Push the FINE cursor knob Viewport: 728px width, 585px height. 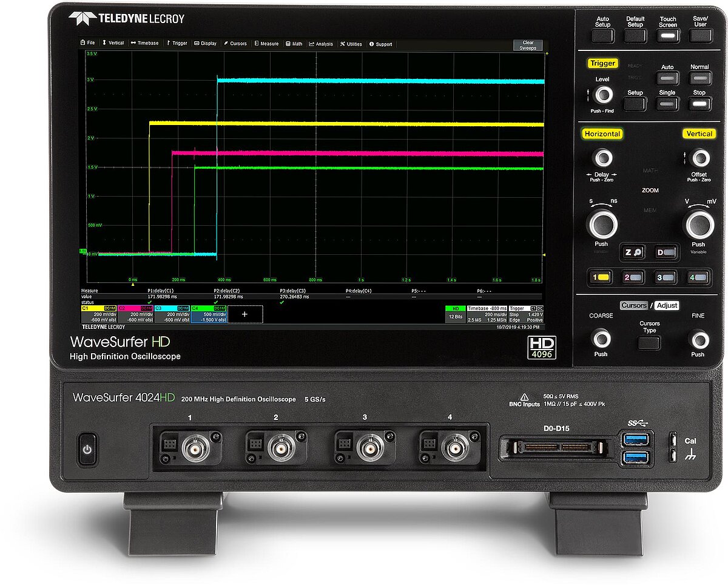point(699,339)
